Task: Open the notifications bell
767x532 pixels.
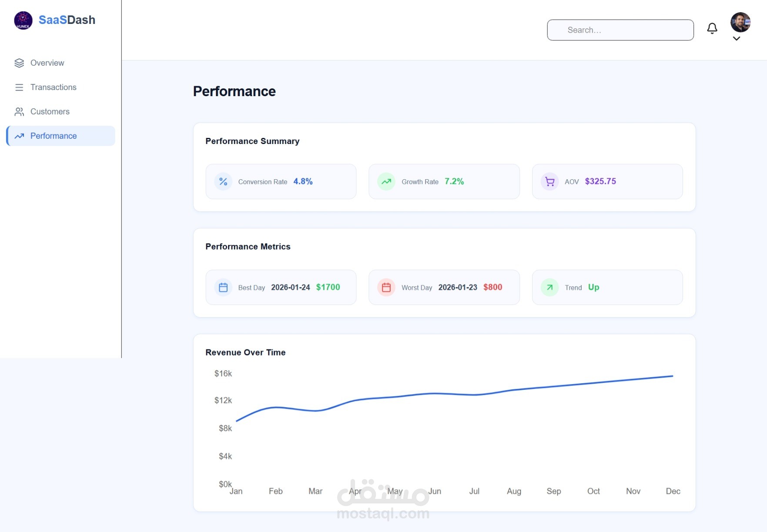Action: pyautogui.click(x=712, y=29)
